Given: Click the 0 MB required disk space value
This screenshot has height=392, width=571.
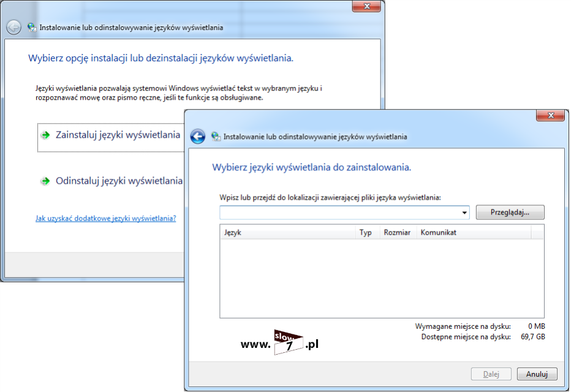Looking at the screenshot, I should (x=537, y=326).
